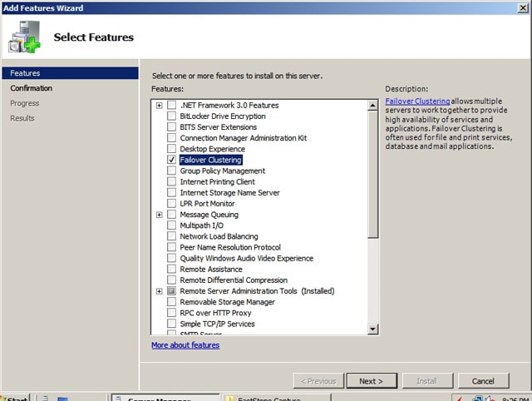Check the Remote Assistance box

[172, 269]
